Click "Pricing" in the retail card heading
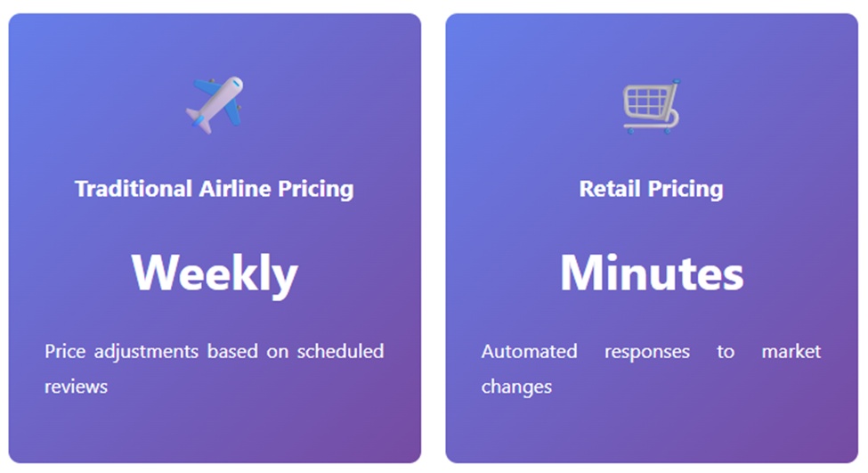 click(x=685, y=189)
